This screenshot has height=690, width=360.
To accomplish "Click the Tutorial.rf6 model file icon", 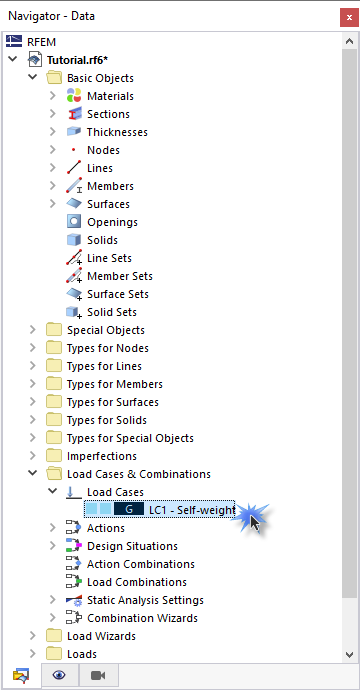I will pos(34,59).
